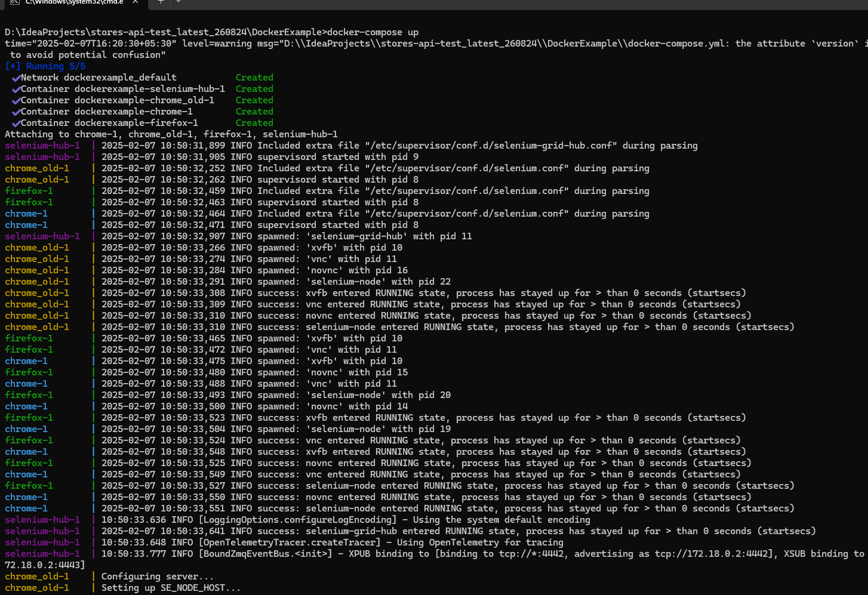Expand the new-tab profile dropdown chevron
Image resolution: width=868 pixels, height=595 pixels.
179,2
